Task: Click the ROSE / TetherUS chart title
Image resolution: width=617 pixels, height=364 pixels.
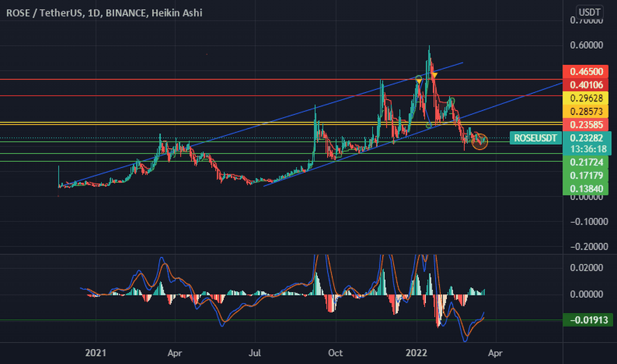Action: 105,13
